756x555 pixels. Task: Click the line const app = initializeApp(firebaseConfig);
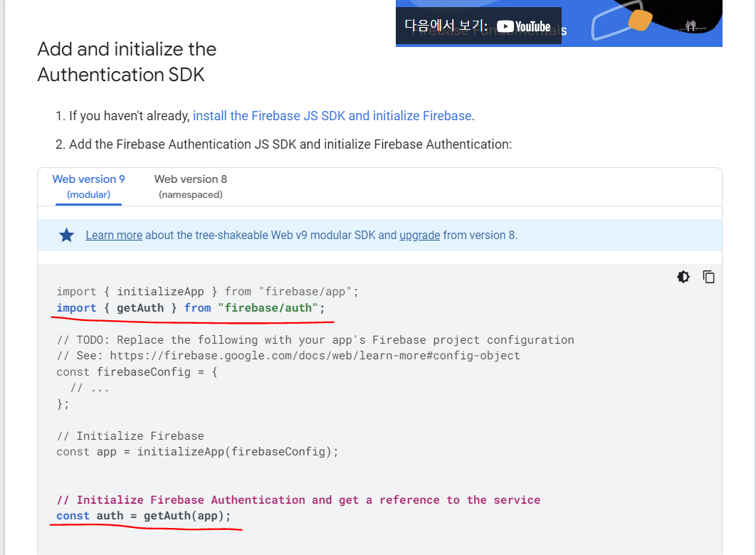(x=197, y=451)
